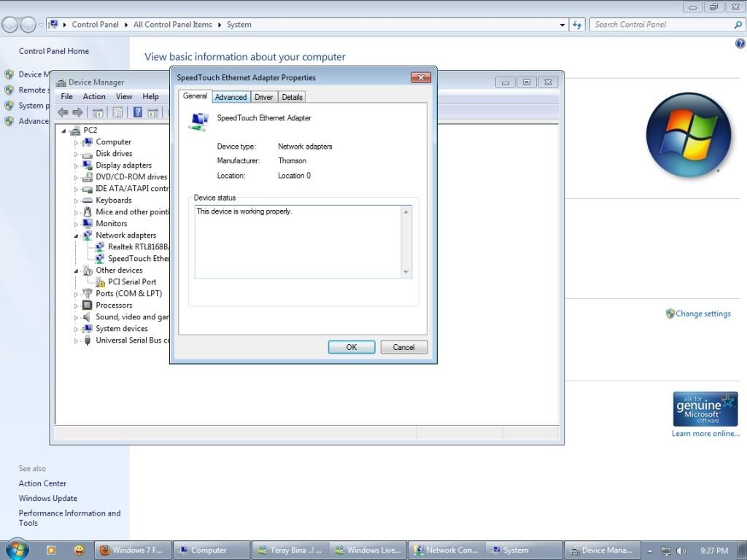The height and width of the screenshot is (560, 747).
Task: Open the Windows Update link
Action: [x=47, y=498]
